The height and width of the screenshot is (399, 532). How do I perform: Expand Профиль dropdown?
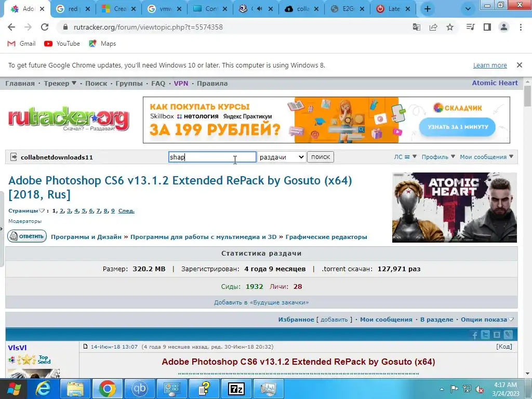pyautogui.click(x=438, y=157)
